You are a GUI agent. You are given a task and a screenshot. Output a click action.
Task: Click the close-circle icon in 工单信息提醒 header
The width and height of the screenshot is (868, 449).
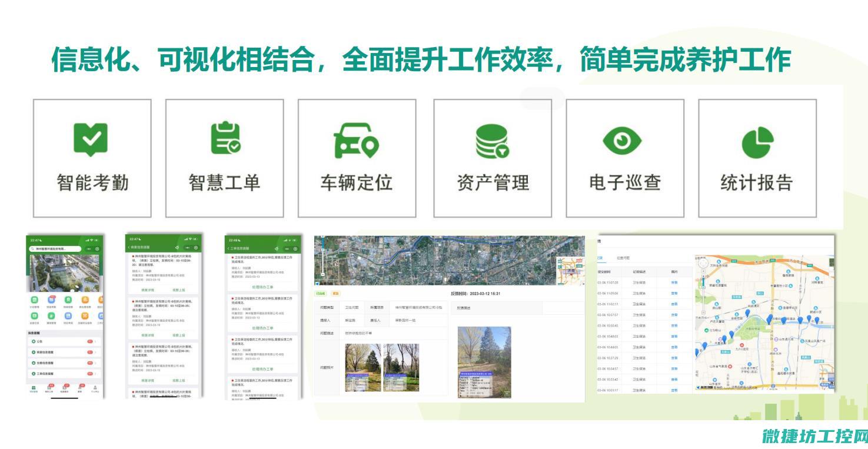pos(295,248)
